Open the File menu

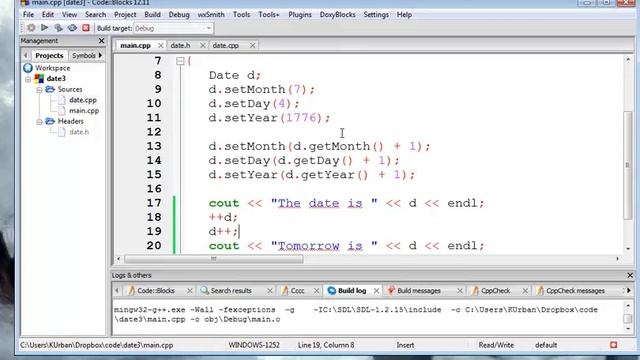pyautogui.click(x=28, y=15)
